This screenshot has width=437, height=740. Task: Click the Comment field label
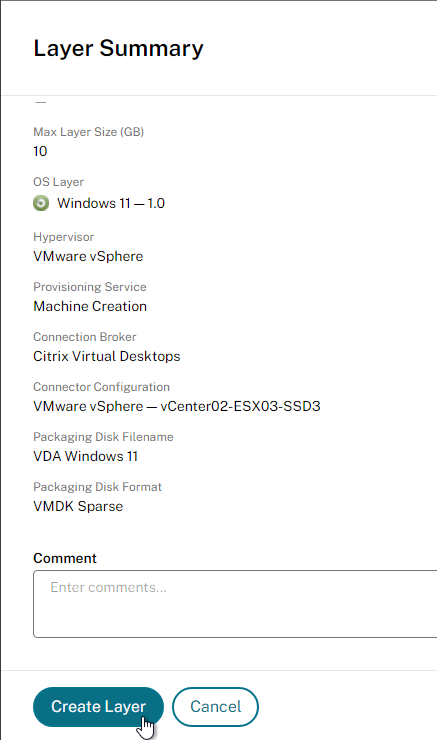[x=65, y=558]
